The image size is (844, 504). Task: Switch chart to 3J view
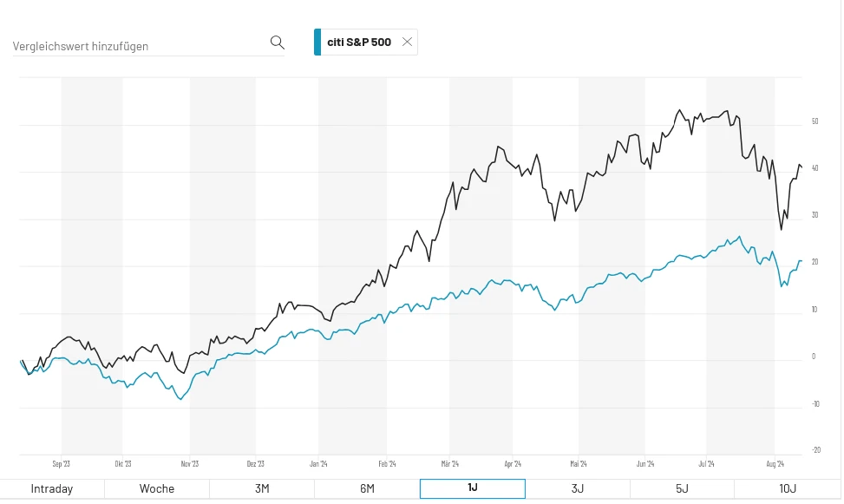tap(577, 488)
